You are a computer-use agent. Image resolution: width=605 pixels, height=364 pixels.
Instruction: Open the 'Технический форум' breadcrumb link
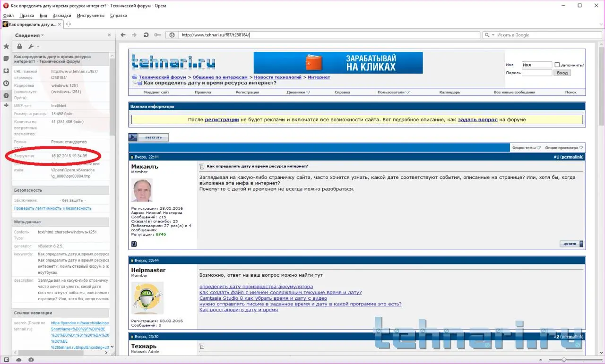(x=162, y=77)
